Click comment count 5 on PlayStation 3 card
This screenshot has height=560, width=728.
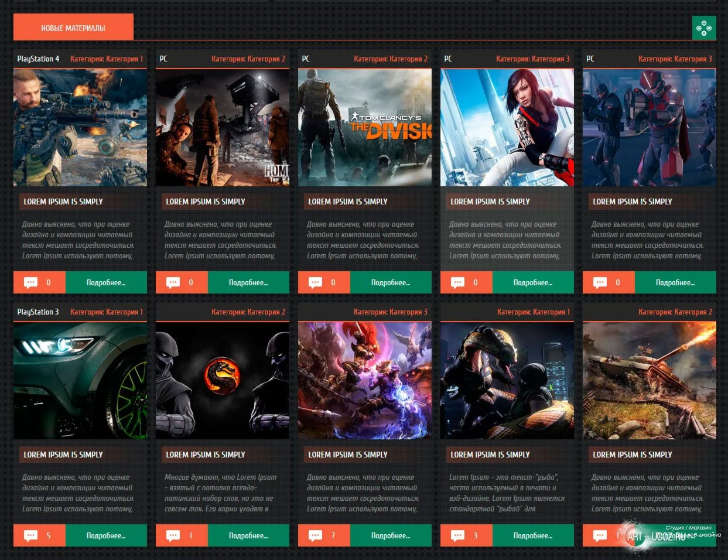tap(48, 535)
